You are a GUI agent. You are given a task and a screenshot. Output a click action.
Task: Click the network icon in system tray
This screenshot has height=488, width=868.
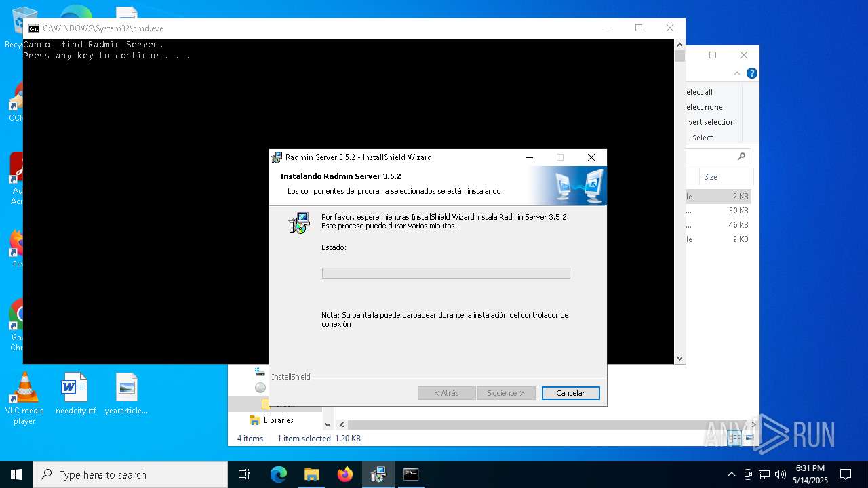tap(764, 474)
